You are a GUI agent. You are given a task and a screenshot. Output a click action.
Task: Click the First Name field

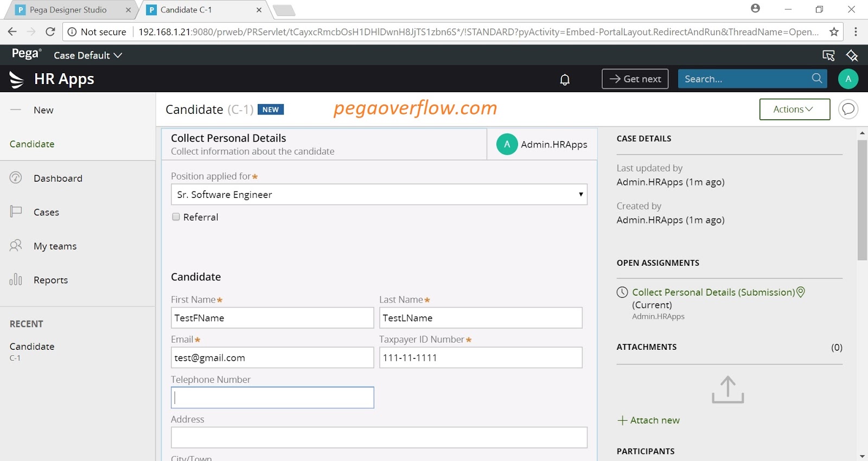click(272, 318)
